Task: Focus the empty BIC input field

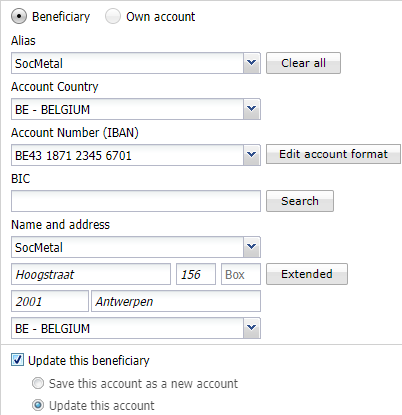Action: pos(136,201)
